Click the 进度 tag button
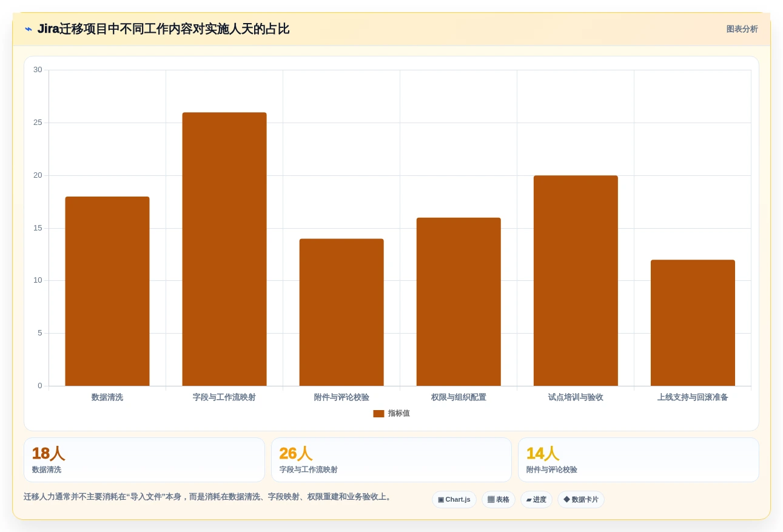The image size is (783, 532). 536,500
